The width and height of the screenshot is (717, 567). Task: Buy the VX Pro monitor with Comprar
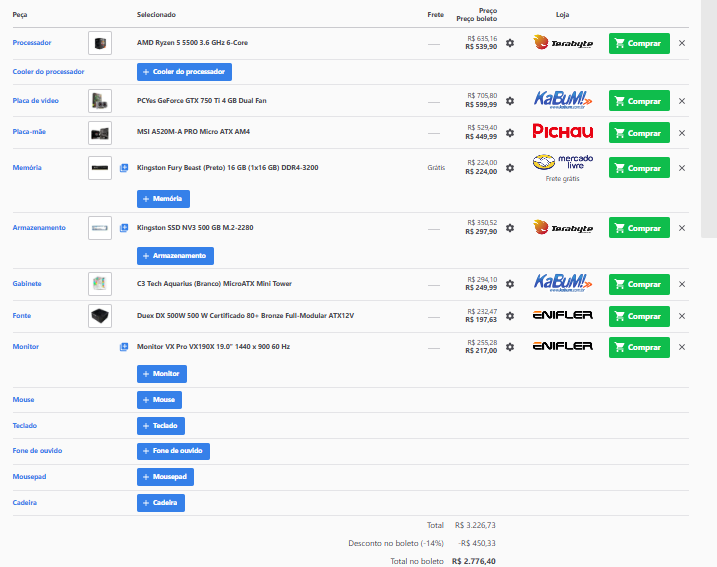click(639, 348)
